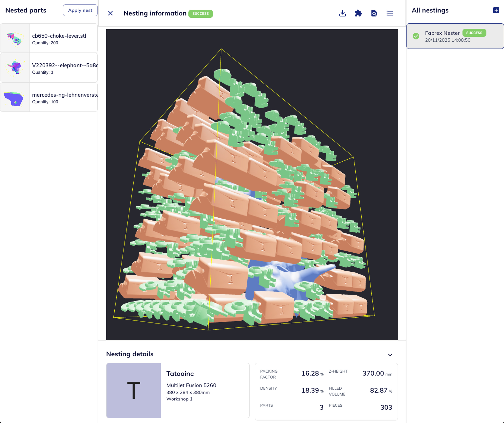Click the download nesting icon
This screenshot has height=423, width=504.
pyautogui.click(x=342, y=13)
